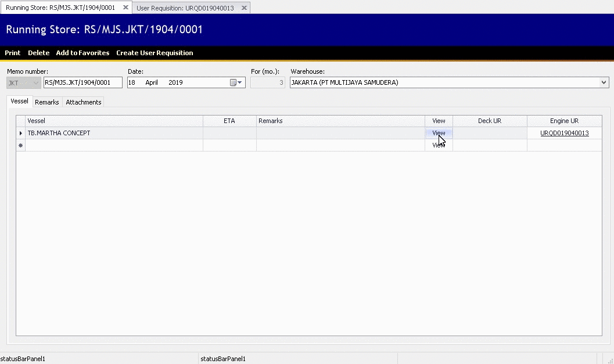Click Add to Favorites

point(82,53)
